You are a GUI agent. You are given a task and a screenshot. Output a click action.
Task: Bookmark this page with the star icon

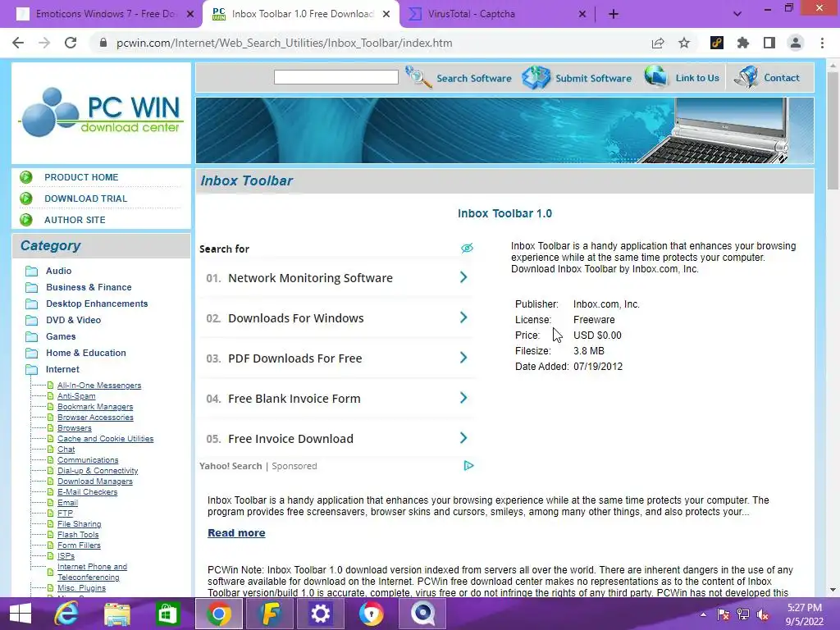click(x=684, y=43)
